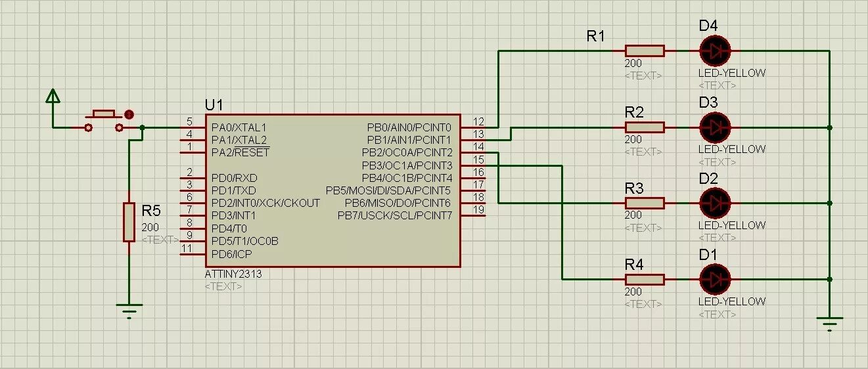The width and height of the screenshot is (868, 369).
Task: Select the ATTINY2313 chip body
Action: coord(332,190)
